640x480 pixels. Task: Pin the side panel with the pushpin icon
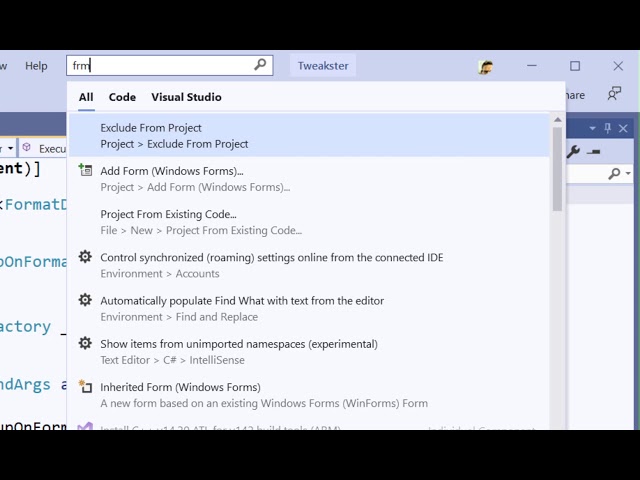point(607,128)
